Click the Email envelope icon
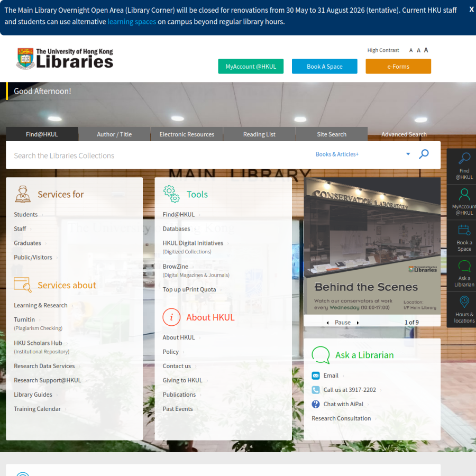476x476 pixels. [x=315, y=376]
